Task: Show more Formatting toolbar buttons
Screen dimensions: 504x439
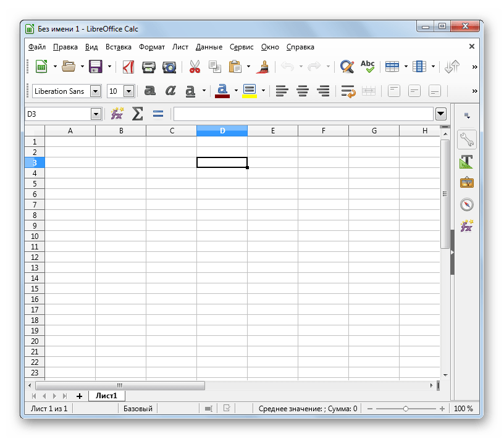Action: [474, 91]
